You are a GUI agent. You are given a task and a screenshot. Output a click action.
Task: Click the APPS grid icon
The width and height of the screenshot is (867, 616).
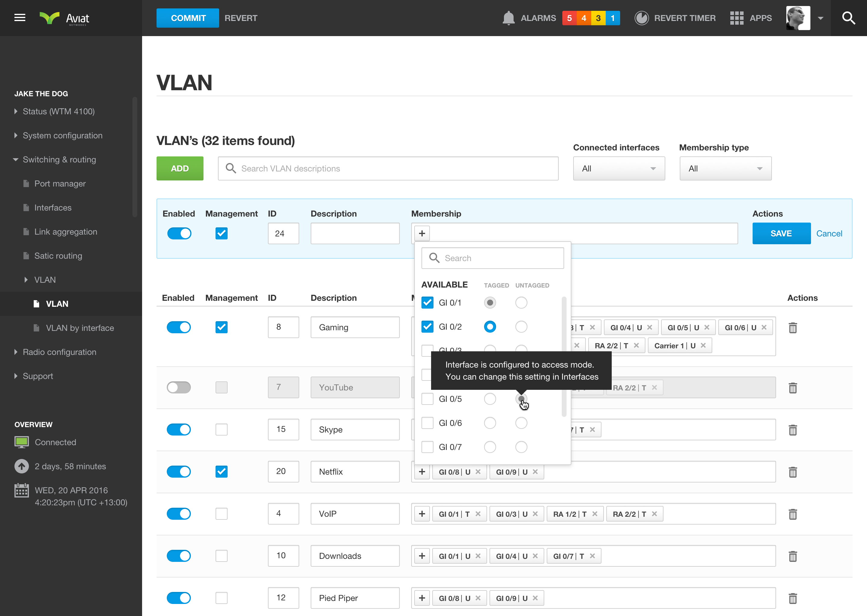(738, 18)
